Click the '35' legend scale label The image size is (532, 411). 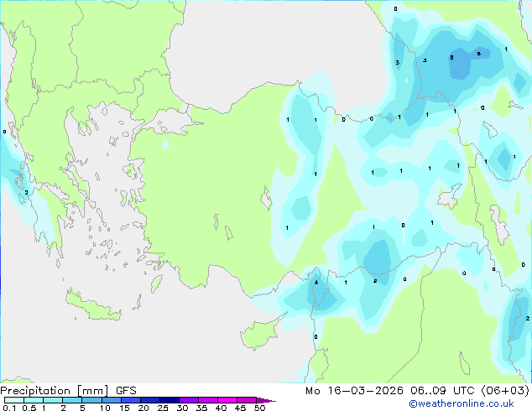coord(201,408)
